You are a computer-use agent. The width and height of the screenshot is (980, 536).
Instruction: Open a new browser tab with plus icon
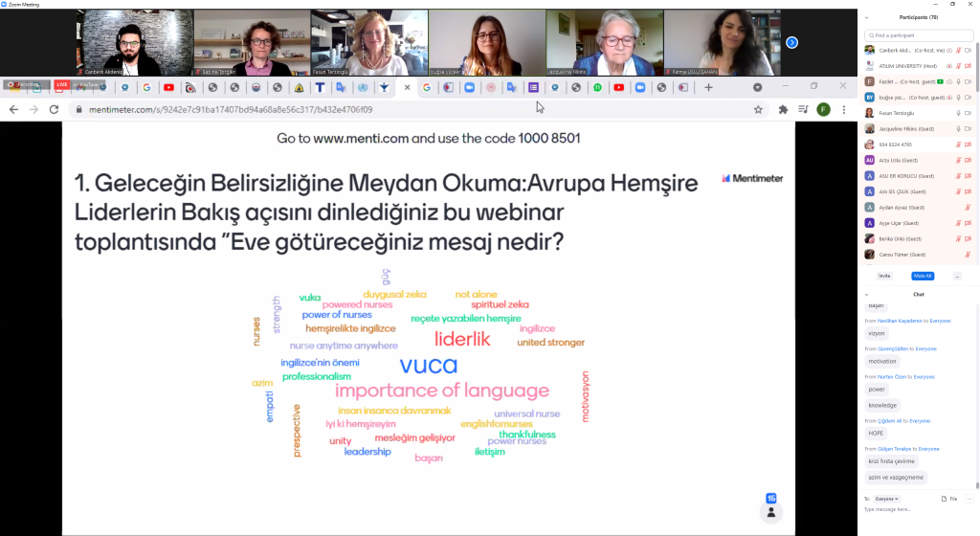click(708, 87)
